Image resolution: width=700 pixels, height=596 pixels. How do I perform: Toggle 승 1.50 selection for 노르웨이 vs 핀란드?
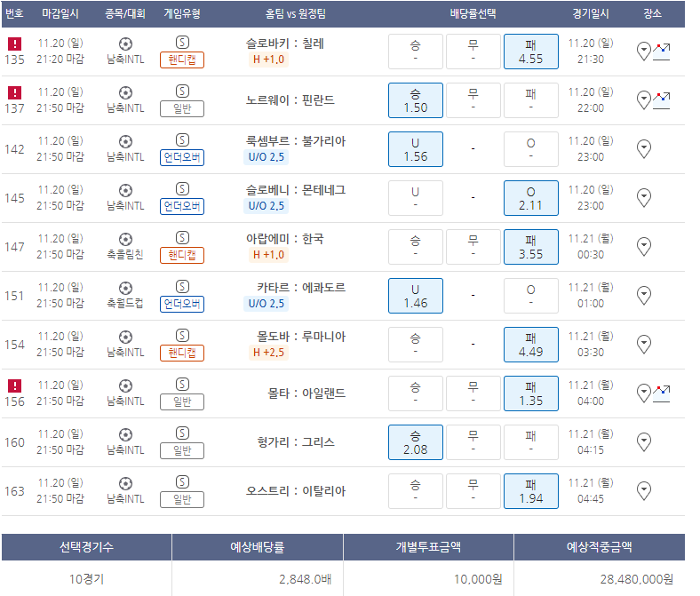(x=415, y=100)
